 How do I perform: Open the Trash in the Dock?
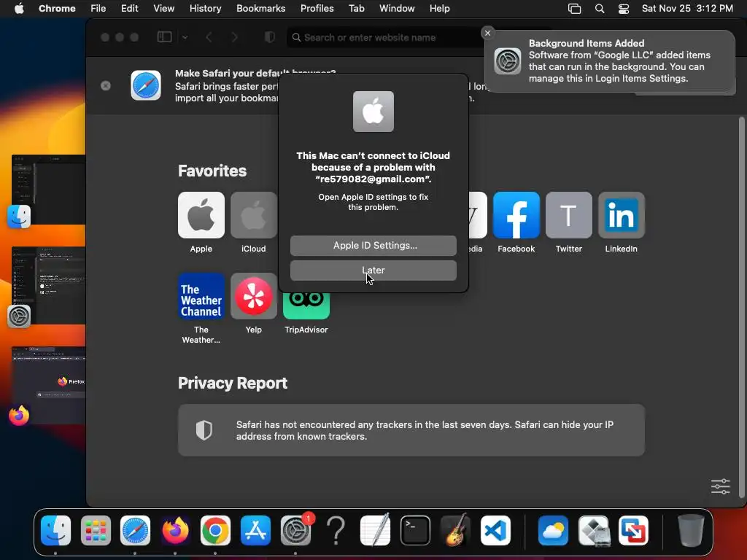tap(691, 530)
